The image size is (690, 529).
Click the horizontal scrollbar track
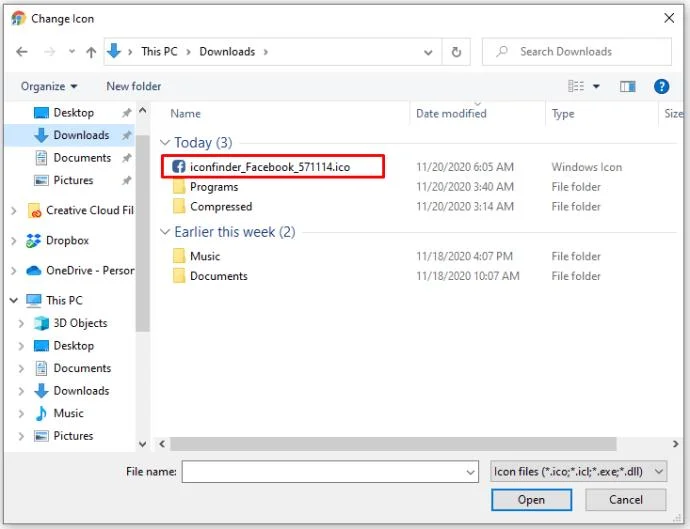coord(393,444)
